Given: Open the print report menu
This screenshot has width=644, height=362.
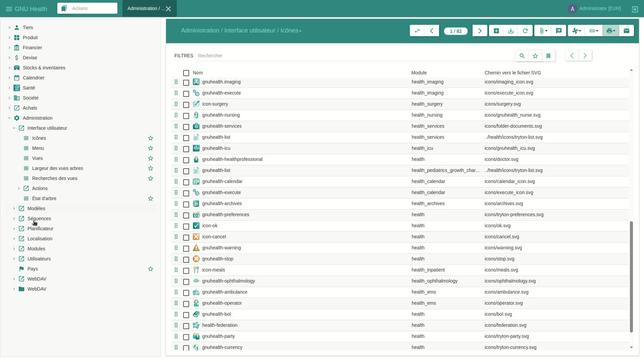Looking at the screenshot, I should point(611,31).
